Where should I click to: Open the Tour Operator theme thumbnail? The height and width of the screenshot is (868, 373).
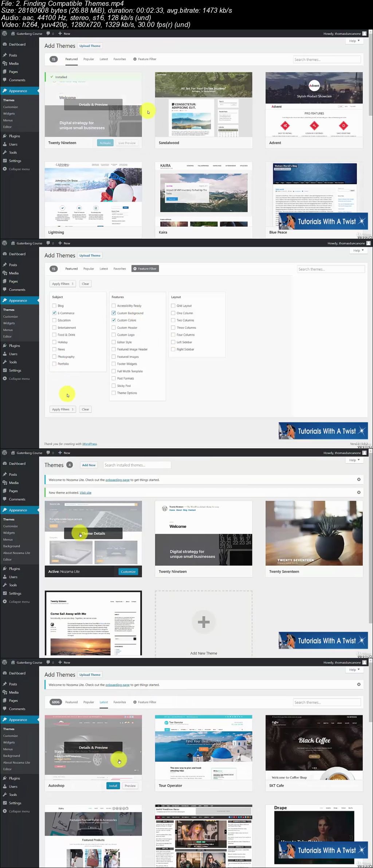click(x=204, y=747)
